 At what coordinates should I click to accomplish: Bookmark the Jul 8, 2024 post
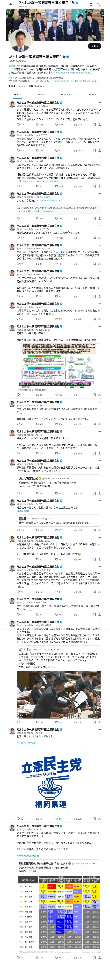click(95, 124)
